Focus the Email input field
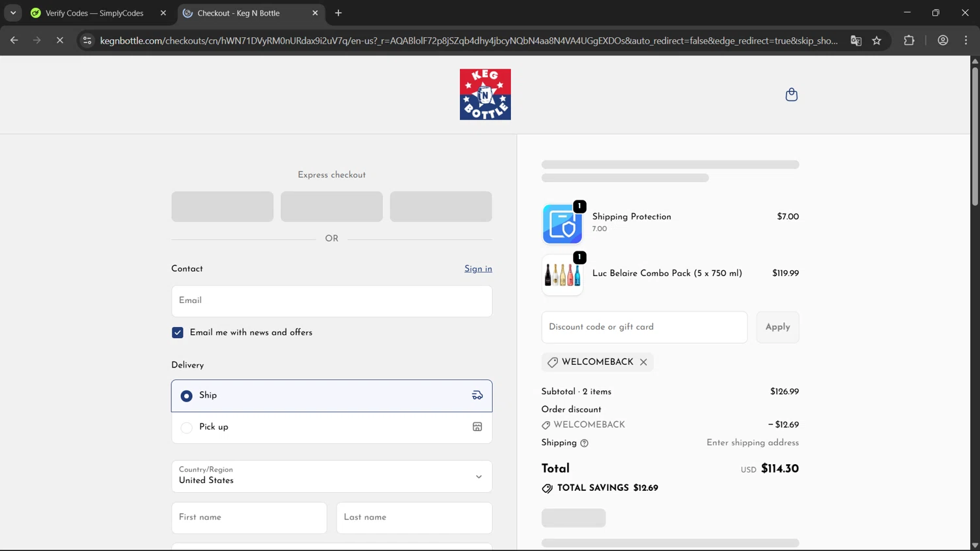Image resolution: width=980 pixels, height=551 pixels. (331, 301)
